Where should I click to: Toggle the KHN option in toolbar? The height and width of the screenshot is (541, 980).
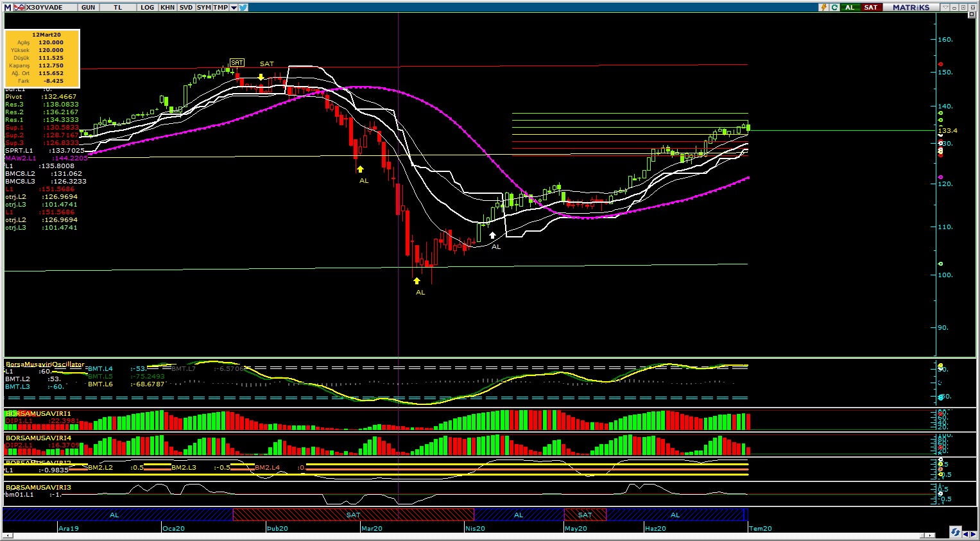[167, 7]
